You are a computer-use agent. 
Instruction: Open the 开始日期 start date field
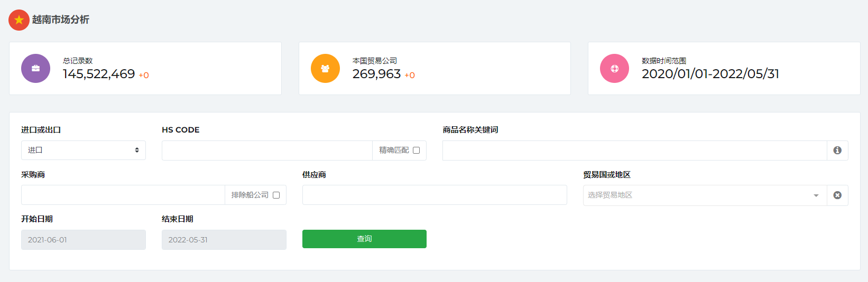click(83, 240)
